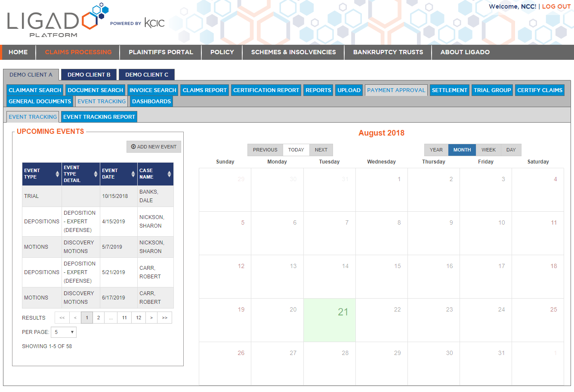Open the Upload tab
Image resolution: width=574 pixels, height=392 pixels.
click(349, 90)
